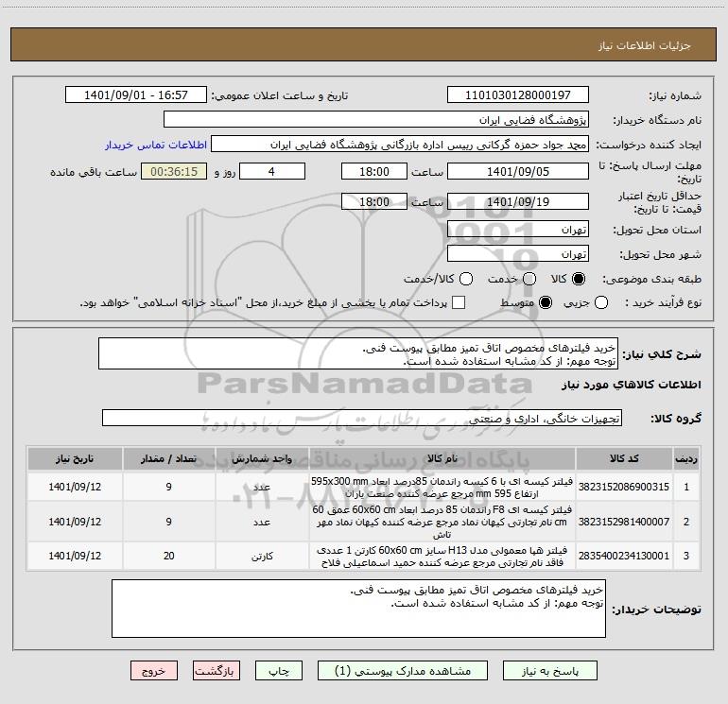The image size is (728, 704).
Task: Click the واحد شمارش column header
Action: pos(262,458)
